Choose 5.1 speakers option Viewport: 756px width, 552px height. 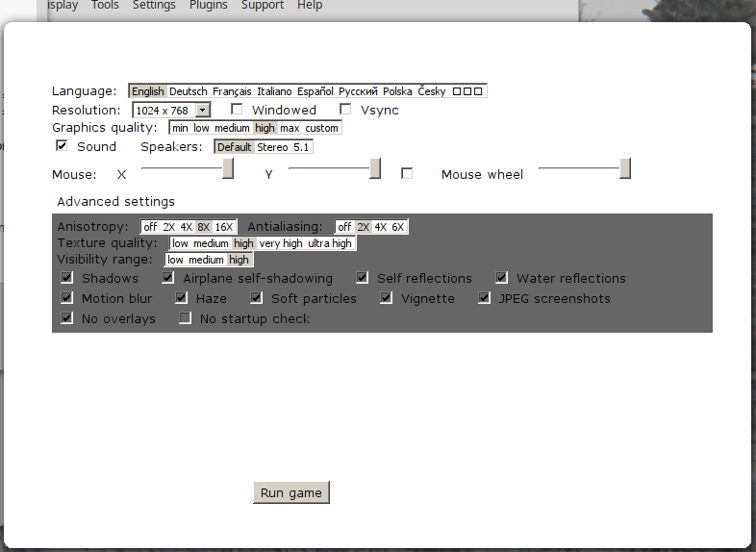(301, 147)
